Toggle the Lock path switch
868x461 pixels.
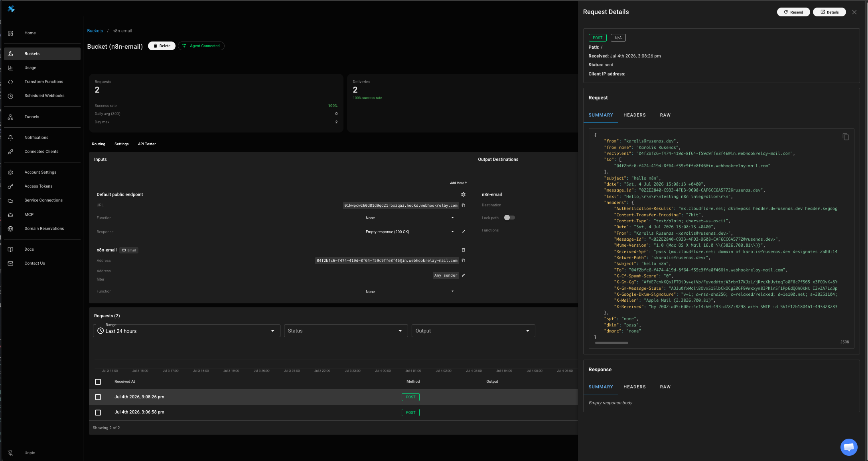(509, 218)
